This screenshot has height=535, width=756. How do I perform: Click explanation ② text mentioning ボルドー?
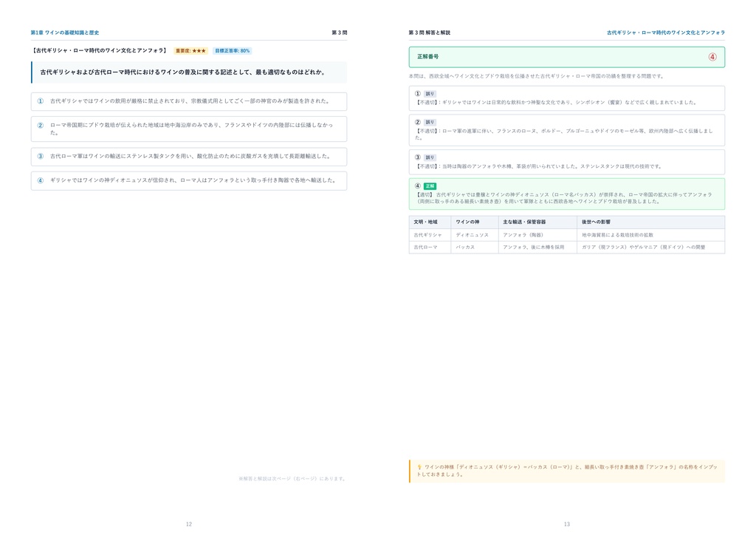point(563,134)
